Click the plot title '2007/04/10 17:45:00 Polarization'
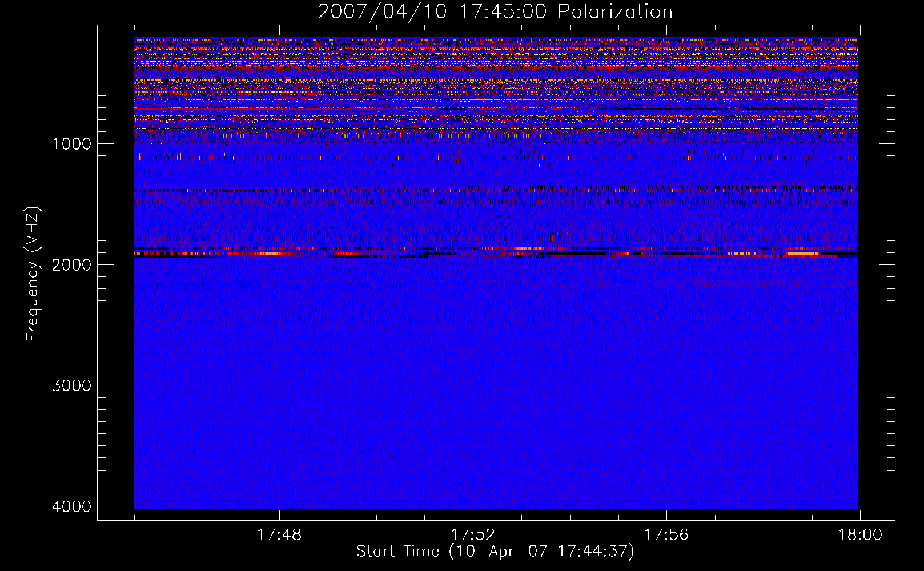 click(495, 12)
